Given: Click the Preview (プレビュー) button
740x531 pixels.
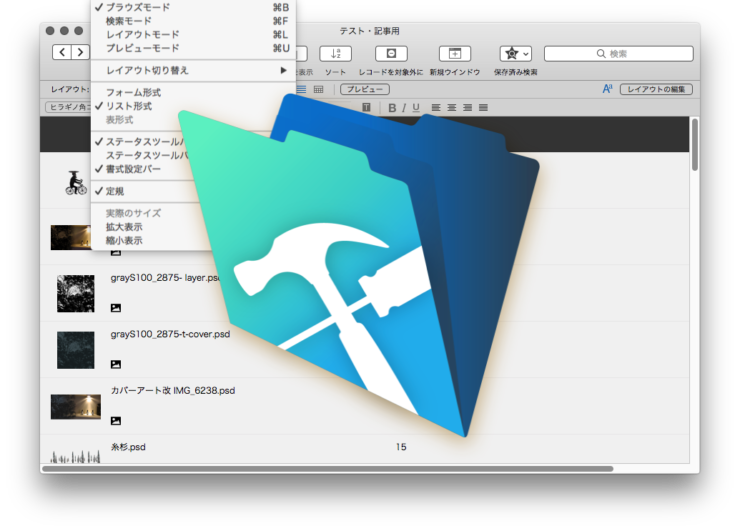Looking at the screenshot, I should (x=365, y=89).
